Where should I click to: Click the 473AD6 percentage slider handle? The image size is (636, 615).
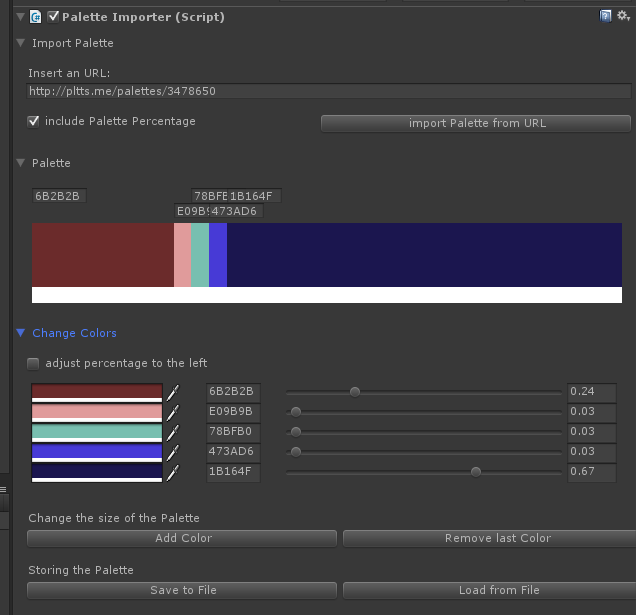tap(296, 452)
